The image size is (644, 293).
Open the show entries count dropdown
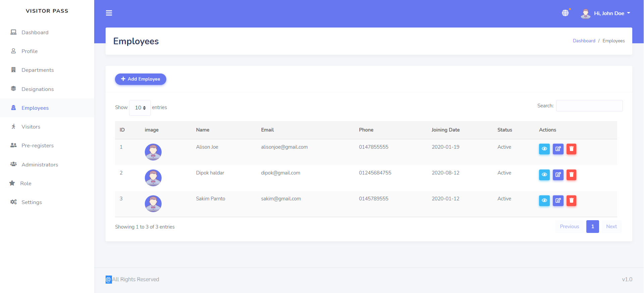coord(140,108)
